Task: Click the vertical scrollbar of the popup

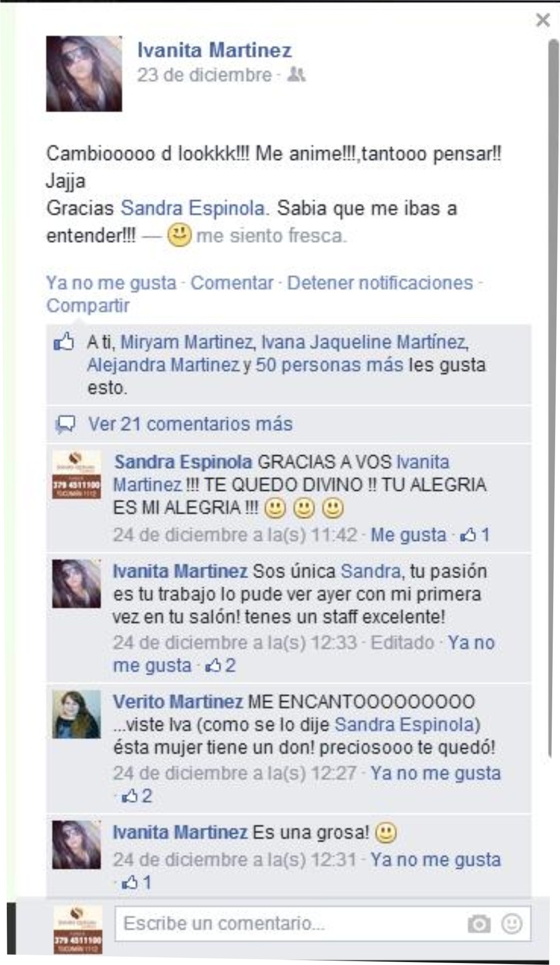Action: click(x=554, y=398)
